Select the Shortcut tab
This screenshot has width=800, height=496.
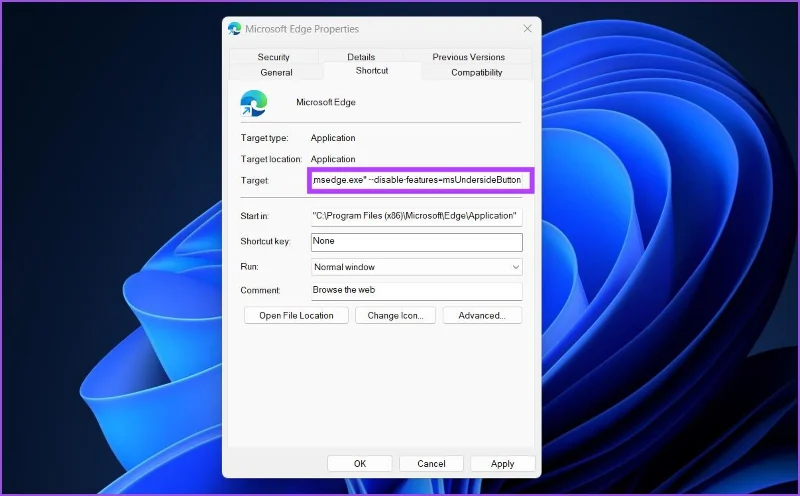[x=372, y=70]
